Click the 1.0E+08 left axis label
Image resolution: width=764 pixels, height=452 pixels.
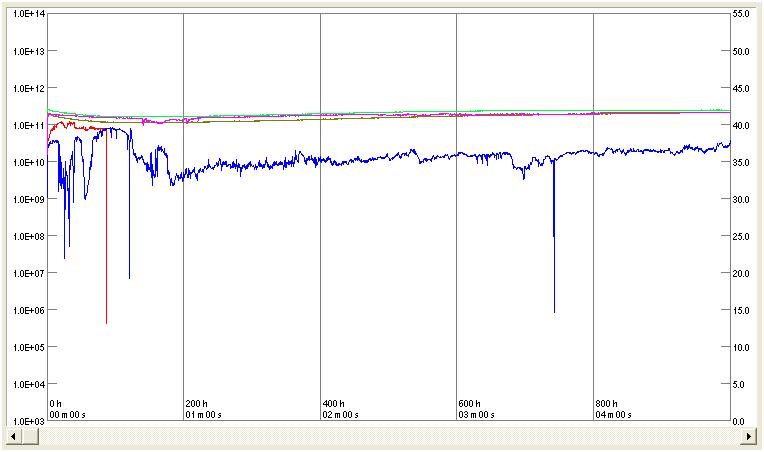point(29,236)
